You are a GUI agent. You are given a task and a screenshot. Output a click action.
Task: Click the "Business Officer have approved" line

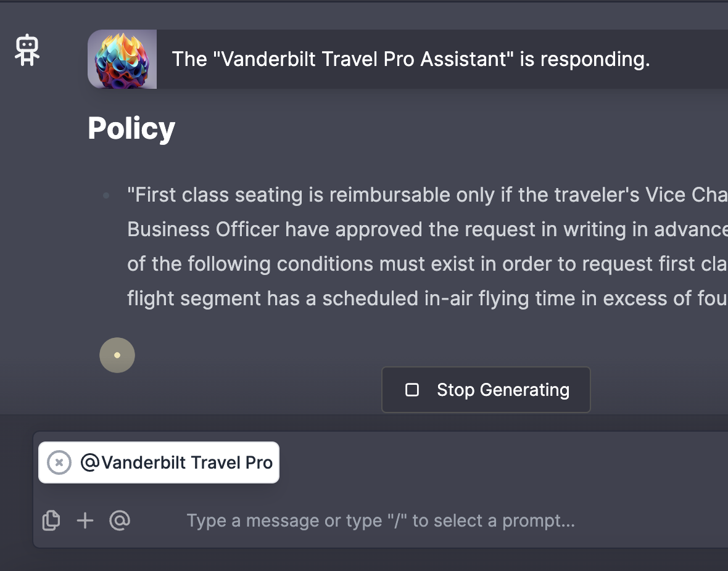click(427, 229)
